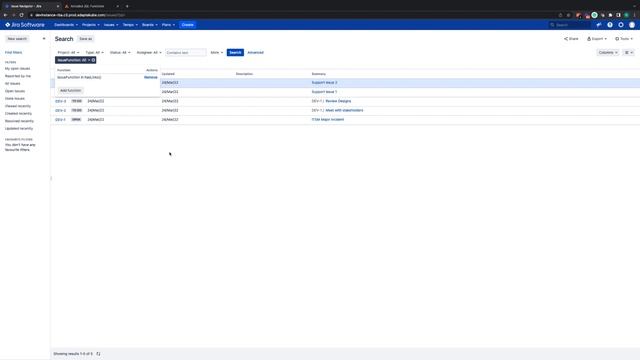Click the Share icon button

pos(571,39)
